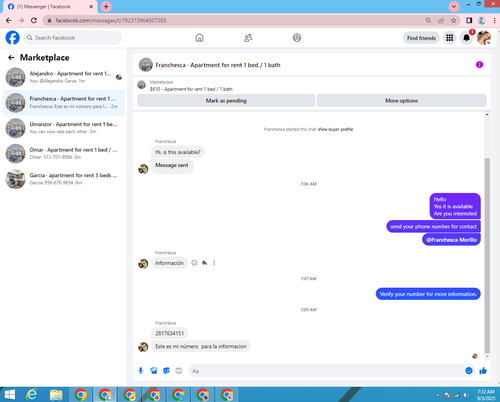The width and height of the screenshot is (500, 402).
Task: Send a thumbs up like
Action: (x=483, y=371)
